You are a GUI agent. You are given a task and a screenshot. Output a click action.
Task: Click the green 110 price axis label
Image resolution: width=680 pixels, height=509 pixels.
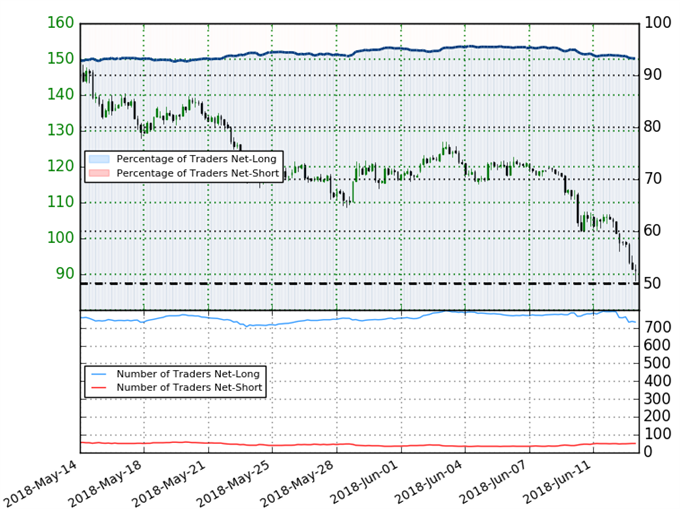point(61,202)
